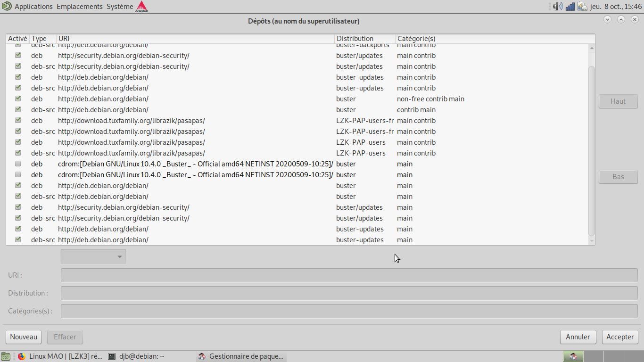Image resolution: width=644 pixels, height=362 pixels.
Task: Click the repository list scrollbar up arrow
Action: point(592,48)
